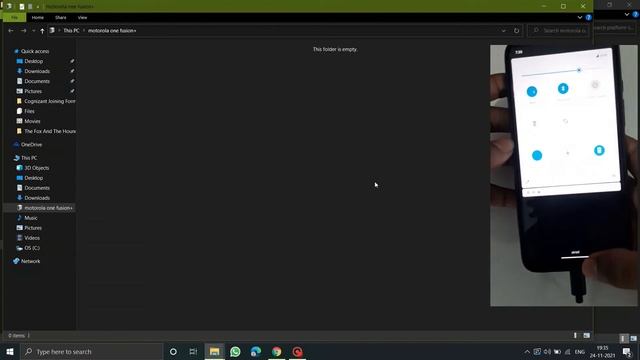Image resolution: width=640 pixels, height=360 pixels.
Task: Select OneDrive in navigation pane
Action: click(x=31, y=144)
